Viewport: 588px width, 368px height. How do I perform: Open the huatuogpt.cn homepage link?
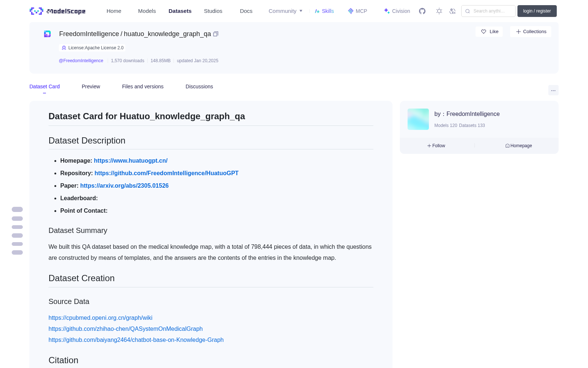[x=131, y=160]
